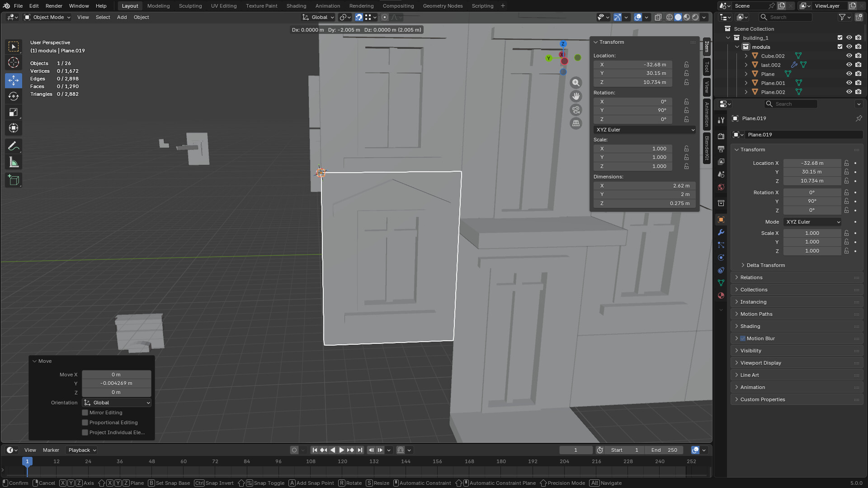Enable Mirror Editing checkbox
The height and width of the screenshot is (488, 868).
coord(85,413)
